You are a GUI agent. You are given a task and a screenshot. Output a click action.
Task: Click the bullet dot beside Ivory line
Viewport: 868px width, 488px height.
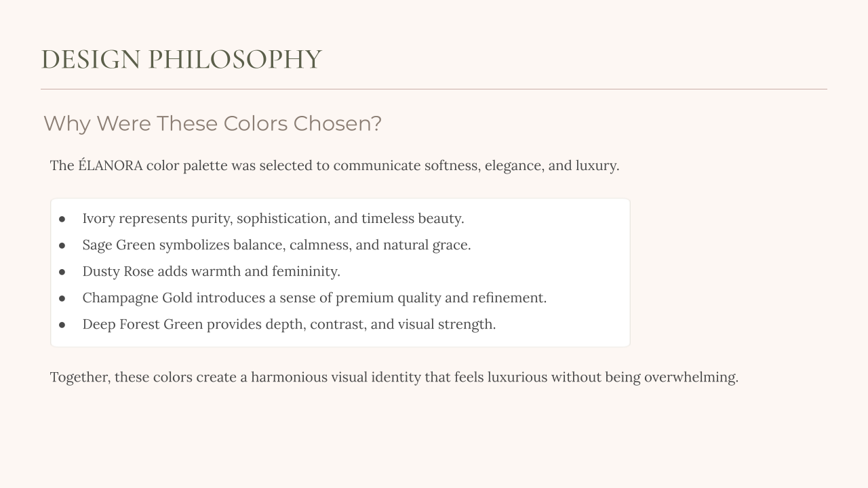tap(62, 219)
